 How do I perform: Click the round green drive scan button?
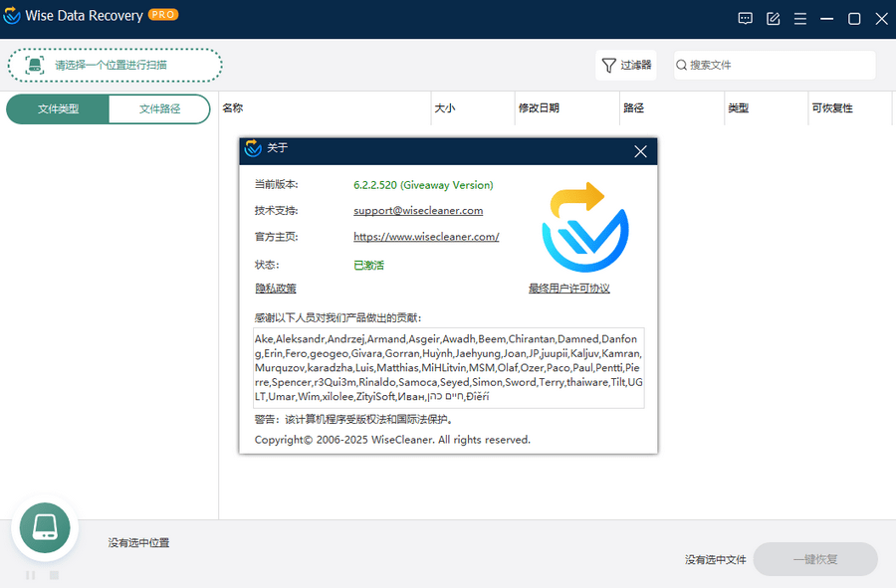coord(45,527)
